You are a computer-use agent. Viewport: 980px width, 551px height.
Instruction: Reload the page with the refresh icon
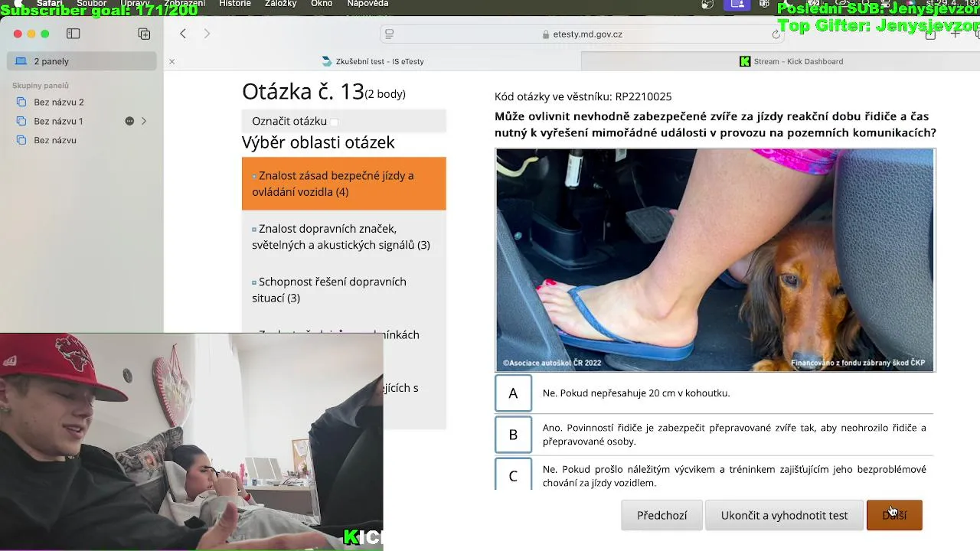(x=776, y=34)
